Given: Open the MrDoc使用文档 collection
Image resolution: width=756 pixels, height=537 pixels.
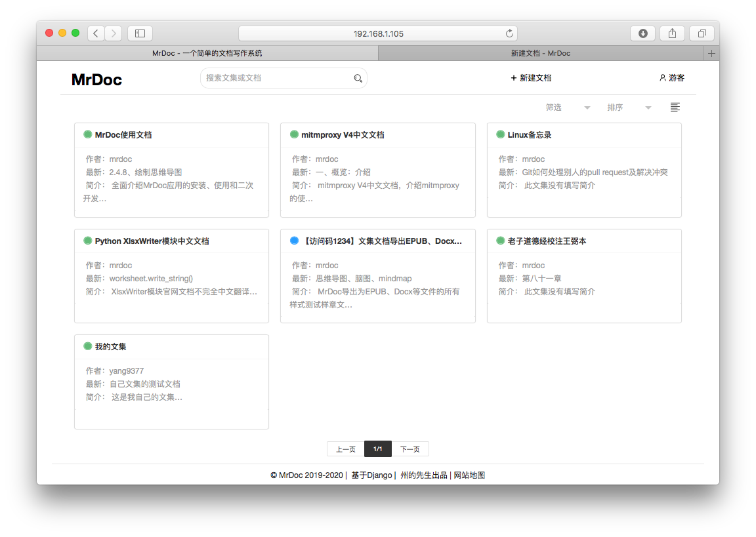Looking at the screenshot, I should 123,135.
